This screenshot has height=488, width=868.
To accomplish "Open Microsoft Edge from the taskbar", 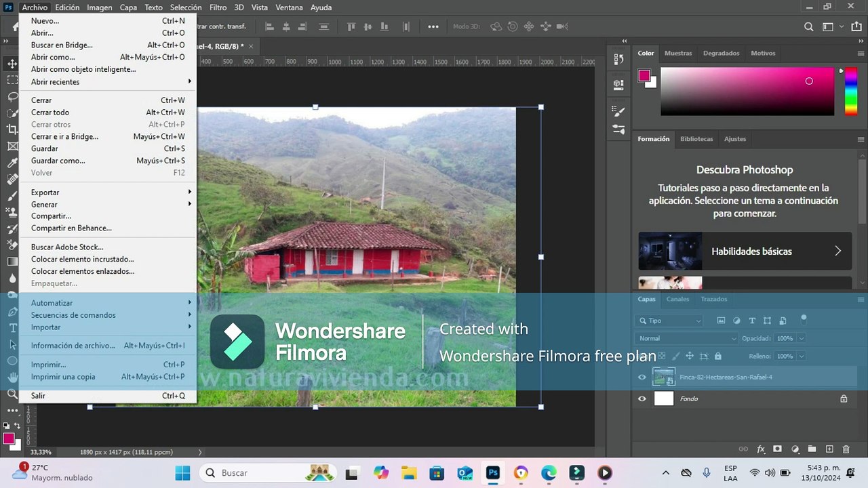I will (x=549, y=473).
